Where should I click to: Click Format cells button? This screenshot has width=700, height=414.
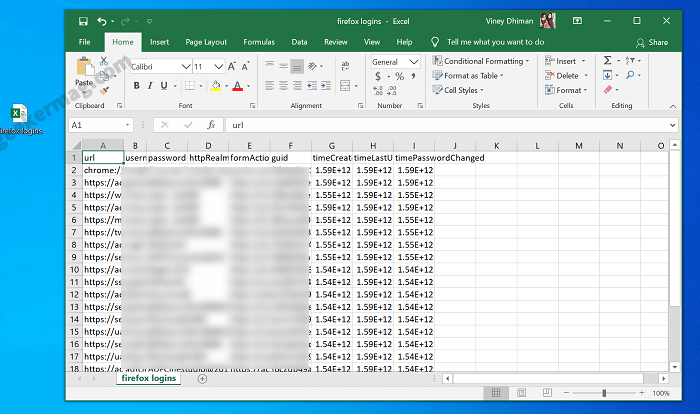pos(566,90)
